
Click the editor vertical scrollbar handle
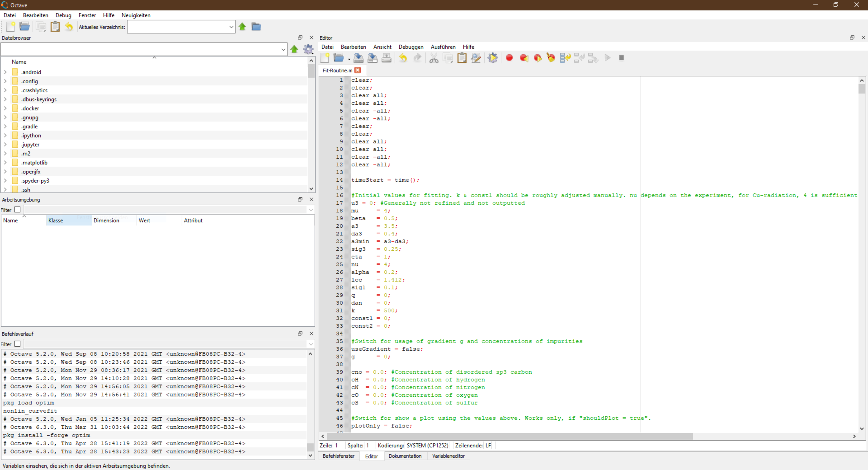coord(862,89)
